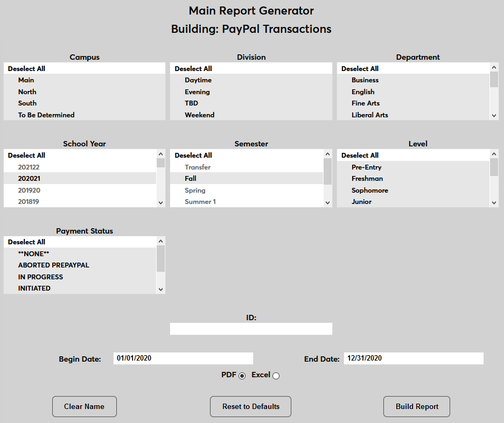Select the Pre-Entry level
The height and width of the screenshot is (423, 504).
click(414, 167)
